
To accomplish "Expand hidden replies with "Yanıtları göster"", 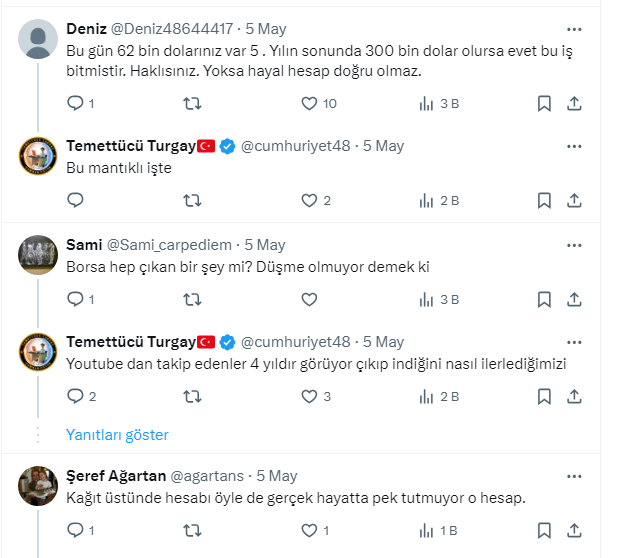I will point(117,435).
